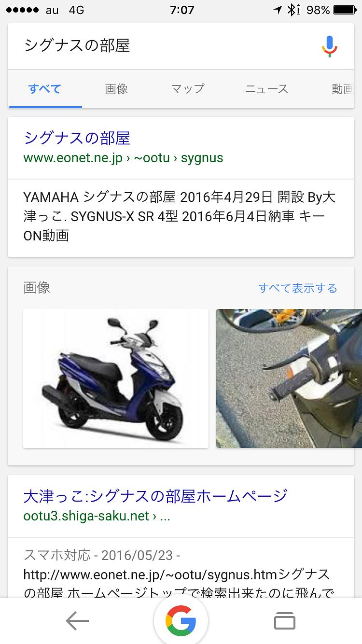Image resolution: width=362 pixels, height=644 pixels.
Task: Open the tabs switcher icon
Action: 285,621
